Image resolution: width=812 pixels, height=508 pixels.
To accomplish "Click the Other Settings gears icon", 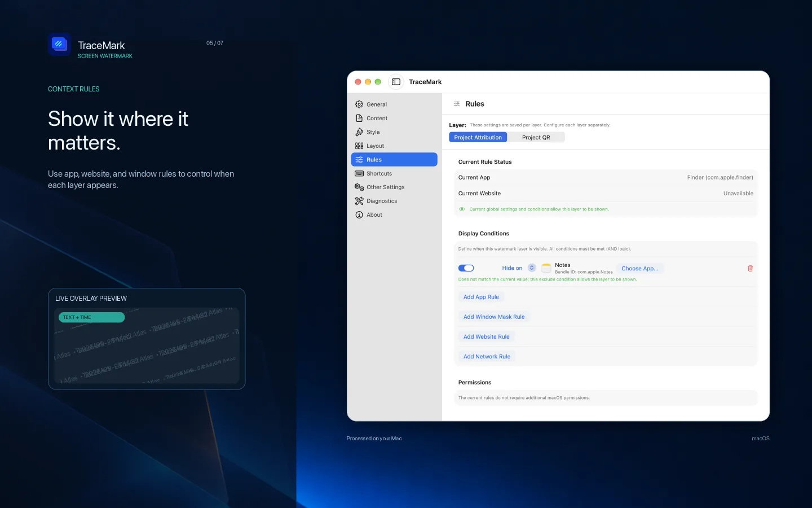I will tap(359, 187).
